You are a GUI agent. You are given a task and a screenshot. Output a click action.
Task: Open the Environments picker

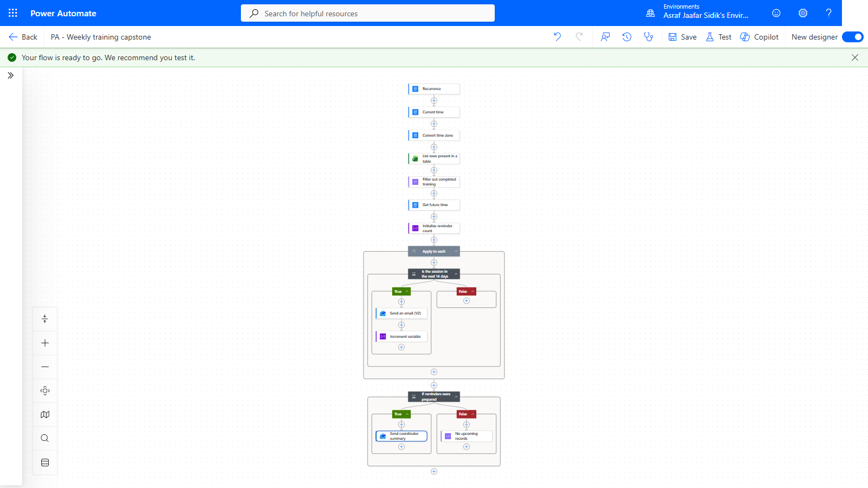tap(698, 11)
